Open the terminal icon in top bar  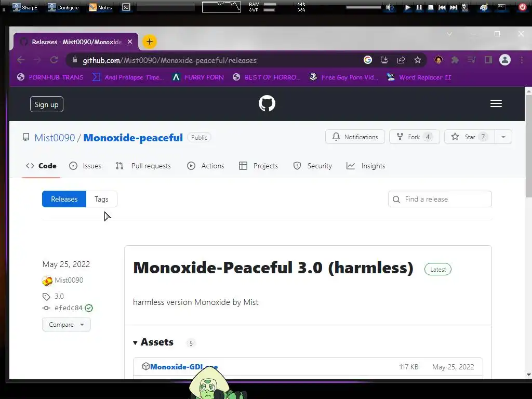(x=126, y=7)
